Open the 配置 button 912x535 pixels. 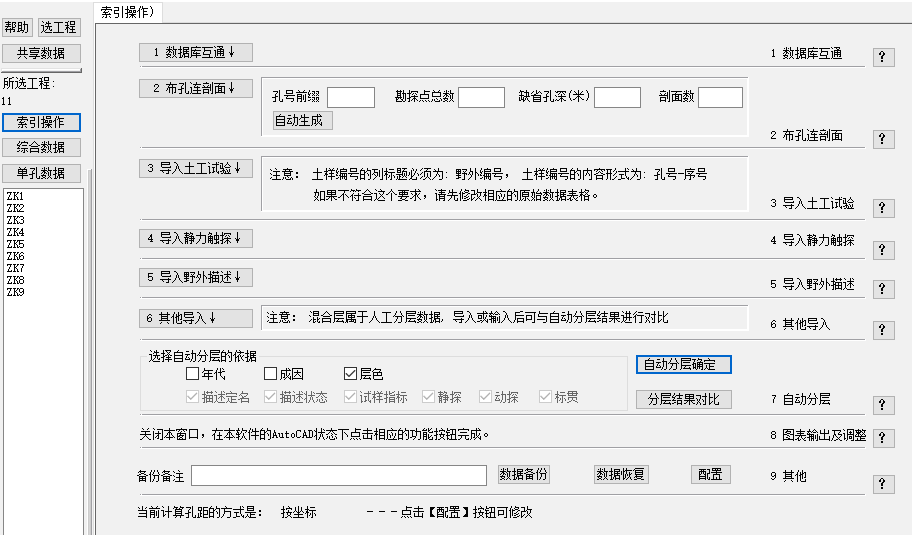(710, 475)
